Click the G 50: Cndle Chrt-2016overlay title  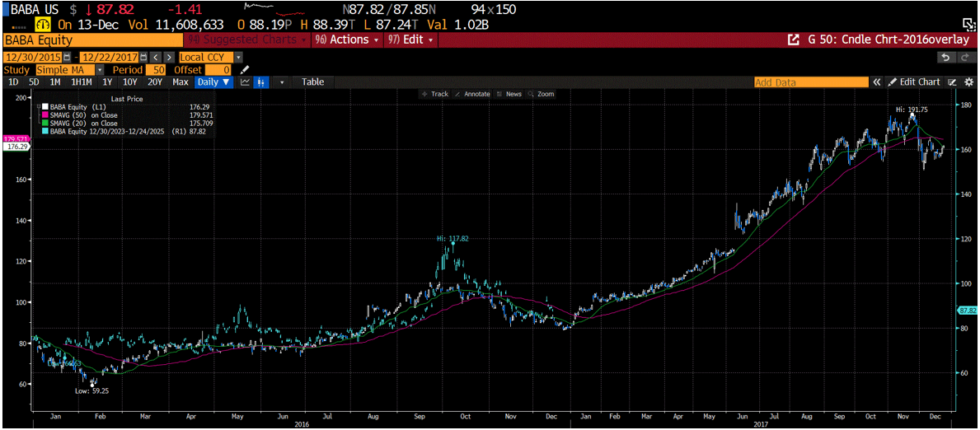[x=889, y=40]
